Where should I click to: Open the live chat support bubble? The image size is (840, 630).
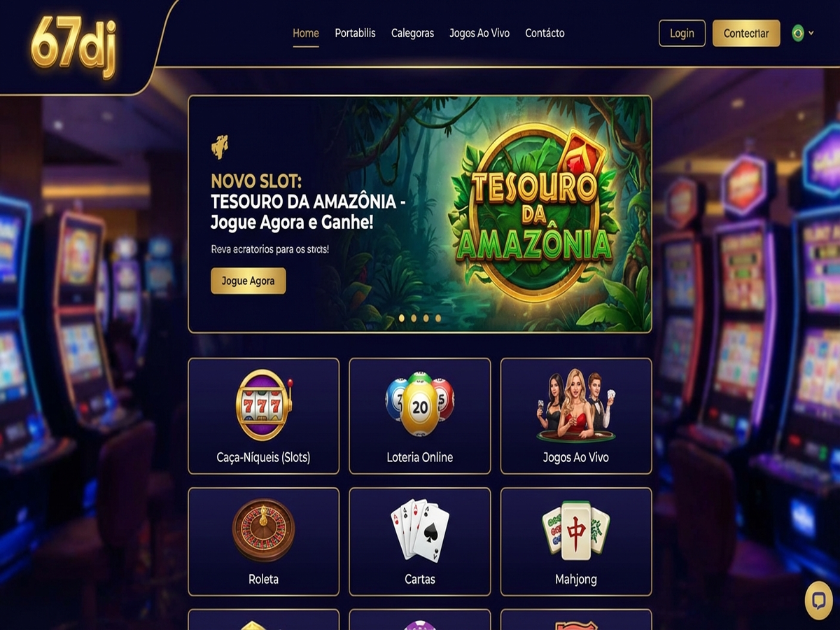point(818,601)
